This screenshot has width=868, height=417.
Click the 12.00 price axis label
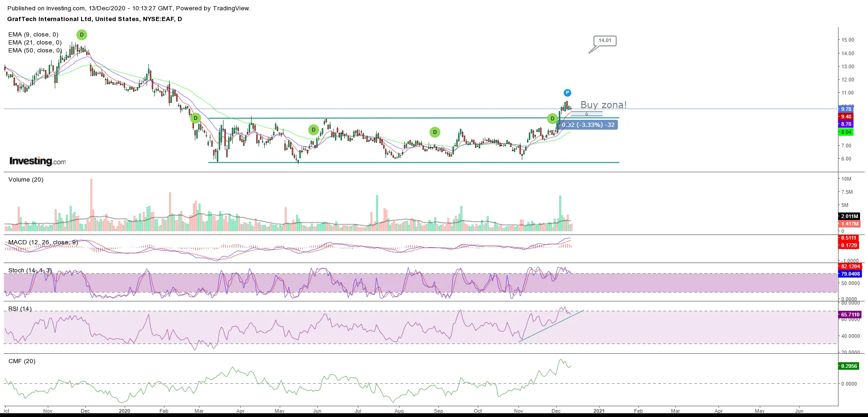tap(847, 80)
